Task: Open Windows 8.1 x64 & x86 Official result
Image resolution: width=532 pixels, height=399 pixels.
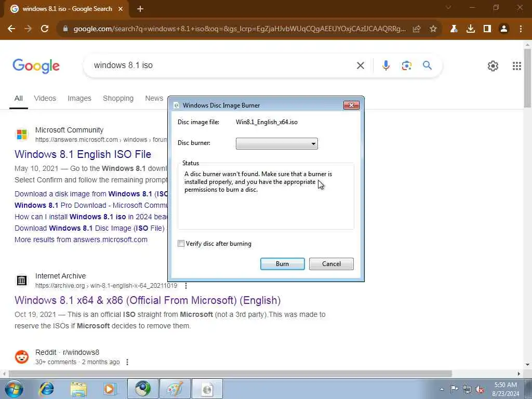Action: pyautogui.click(x=148, y=300)
